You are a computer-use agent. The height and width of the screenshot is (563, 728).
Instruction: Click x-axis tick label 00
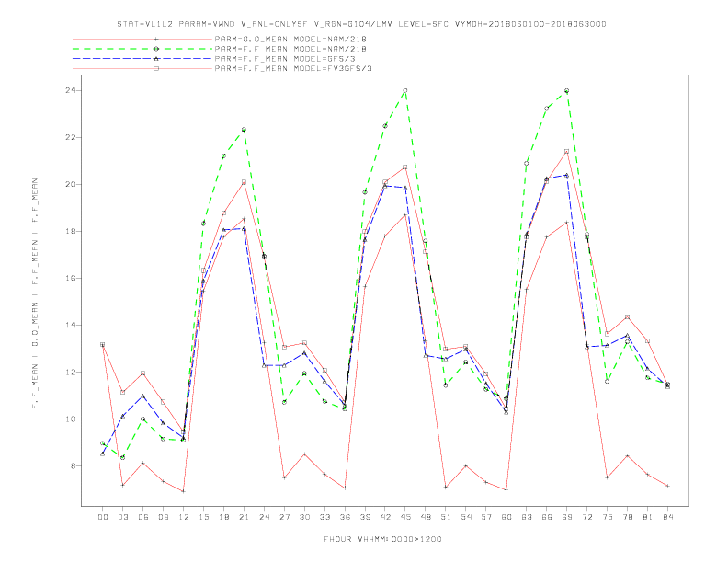pos(103,517)
